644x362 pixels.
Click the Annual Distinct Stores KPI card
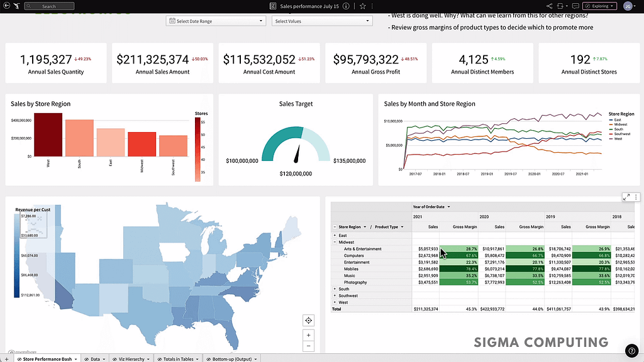pyautogui.click(x=589, y=63)
